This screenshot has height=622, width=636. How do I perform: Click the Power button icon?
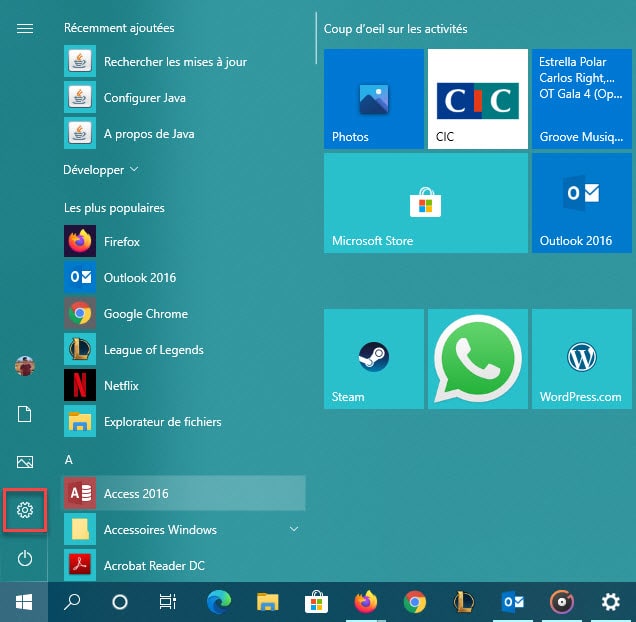pos(25,558)
